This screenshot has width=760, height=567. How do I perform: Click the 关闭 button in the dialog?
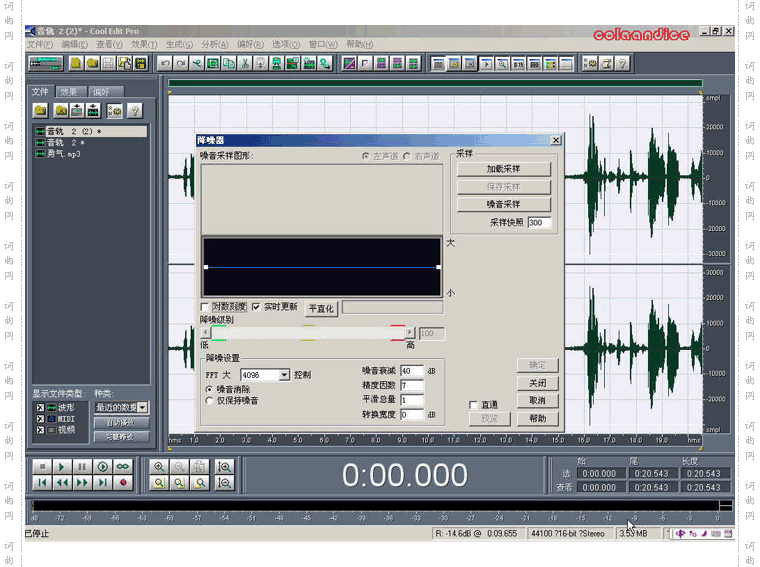coord(538,383)
